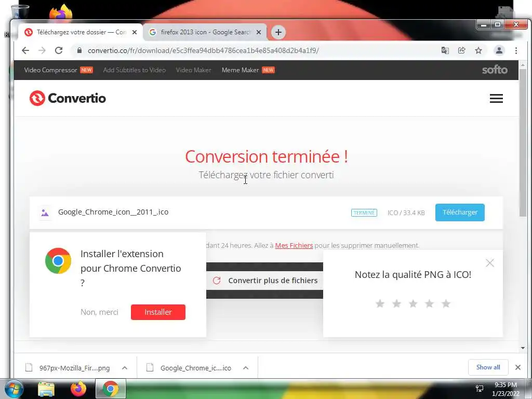Open the translate page icon
Screen dimensions: 532x399
click(x=445, y=50)
